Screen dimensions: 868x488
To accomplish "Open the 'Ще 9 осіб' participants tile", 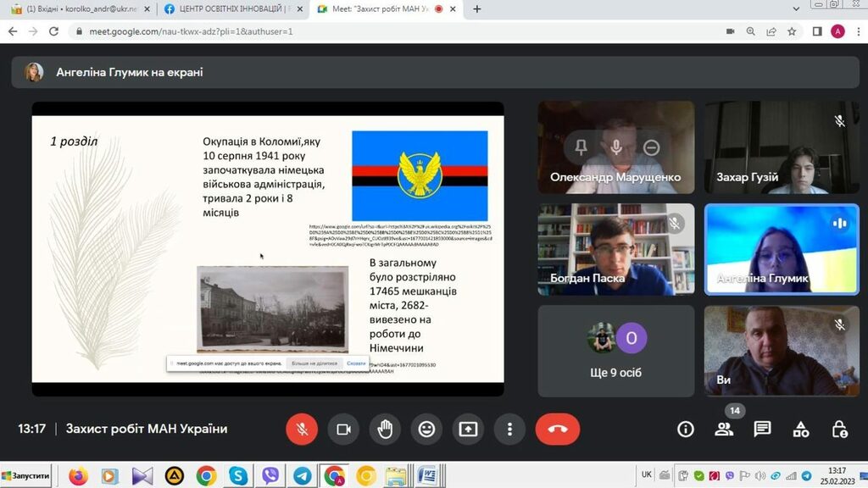I will tap(615, 351).
